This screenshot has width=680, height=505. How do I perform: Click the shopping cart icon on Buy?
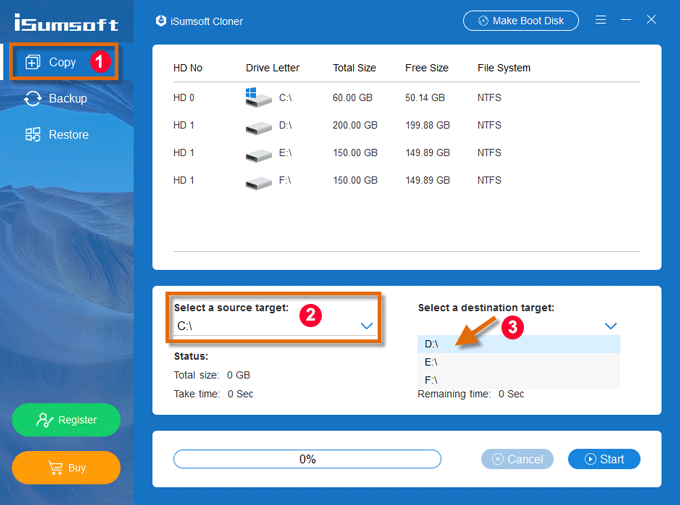(56, 468)
